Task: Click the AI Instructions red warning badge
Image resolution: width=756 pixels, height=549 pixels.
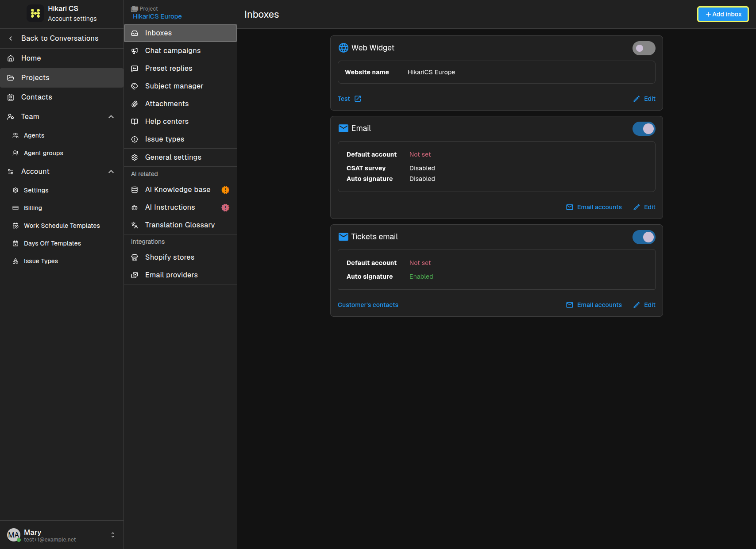Action: pyautogui.click(x=225, y=207)
